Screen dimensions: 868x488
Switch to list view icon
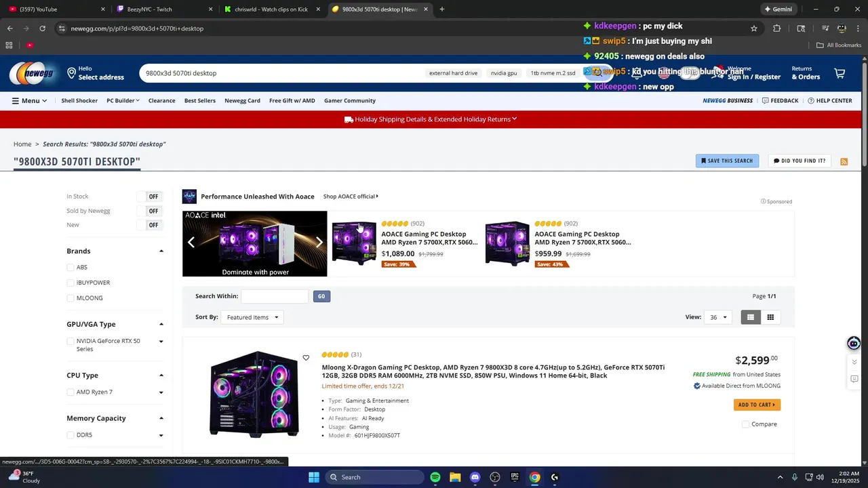(750, 317)
